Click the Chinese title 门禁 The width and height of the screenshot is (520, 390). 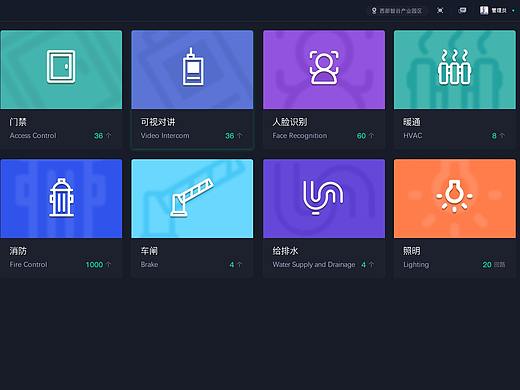(18, 122)
